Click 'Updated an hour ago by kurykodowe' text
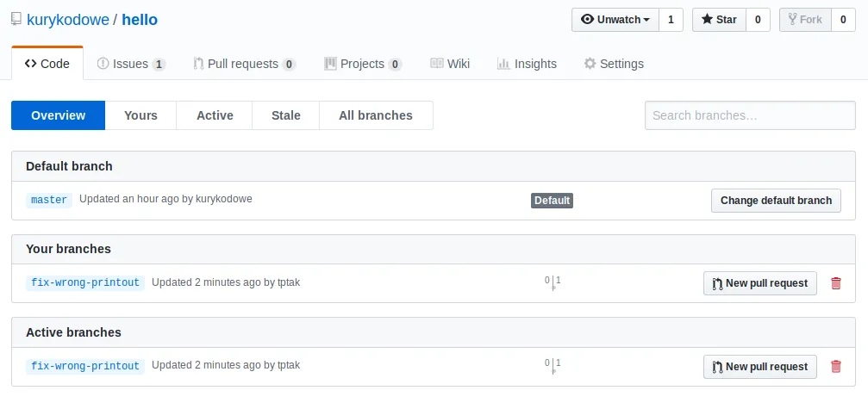The image size is (868, 409). point(165,199)
